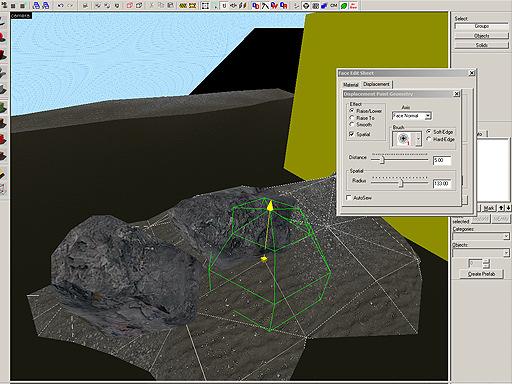Image resolution: width=512 pixels, height=384 pixels.
Task: Close the Displacement Paint Geometry dialog
Action: [x=457, y=94]
